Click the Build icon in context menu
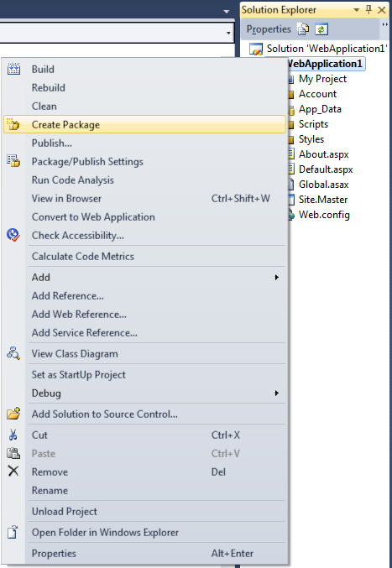Viewport: 392px width, 568px height. [13, 69]
